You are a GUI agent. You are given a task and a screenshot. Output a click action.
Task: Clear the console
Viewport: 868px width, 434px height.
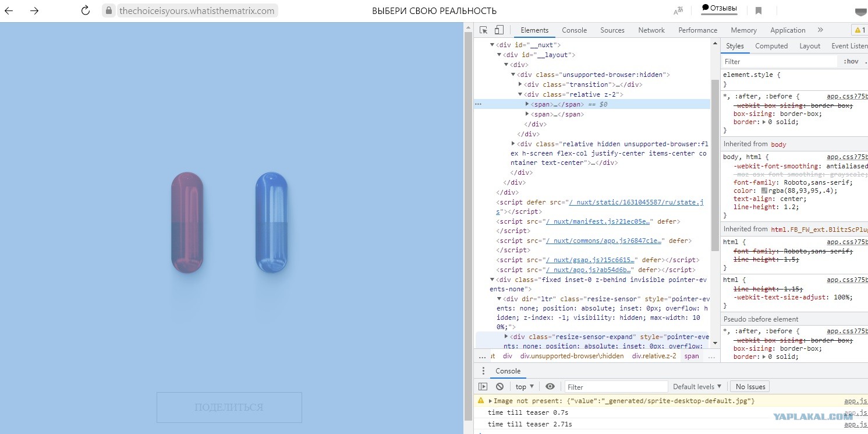coord(499,386)
